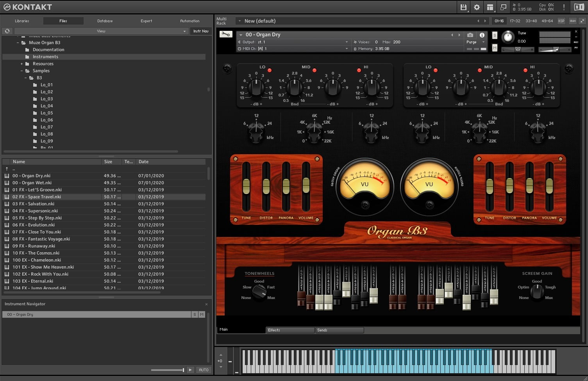This screenshot has height=381, width=588.
Task: Click the NI logo button
Action: coord(579,7)
